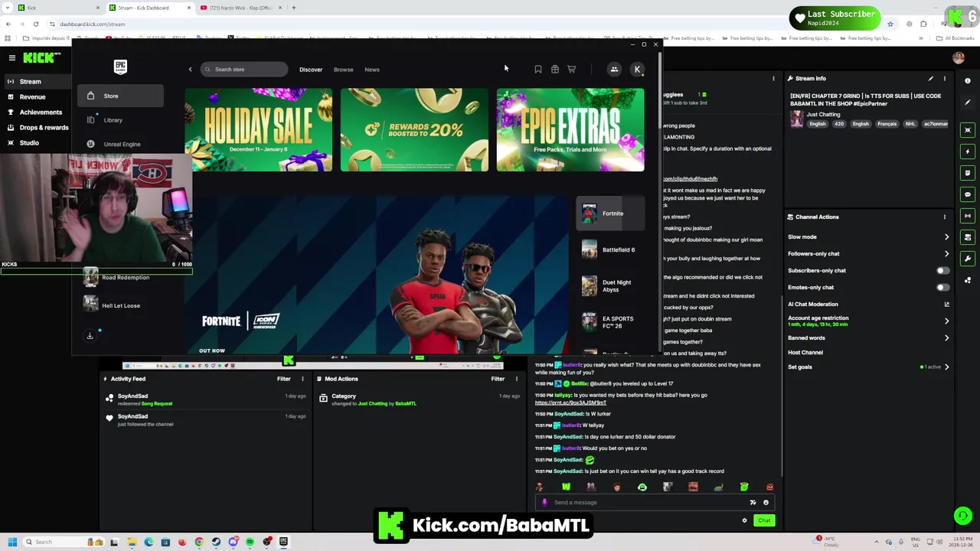Open Mod Actions Filter dropdown
This screenshot has width=980, height=551.
498,379
